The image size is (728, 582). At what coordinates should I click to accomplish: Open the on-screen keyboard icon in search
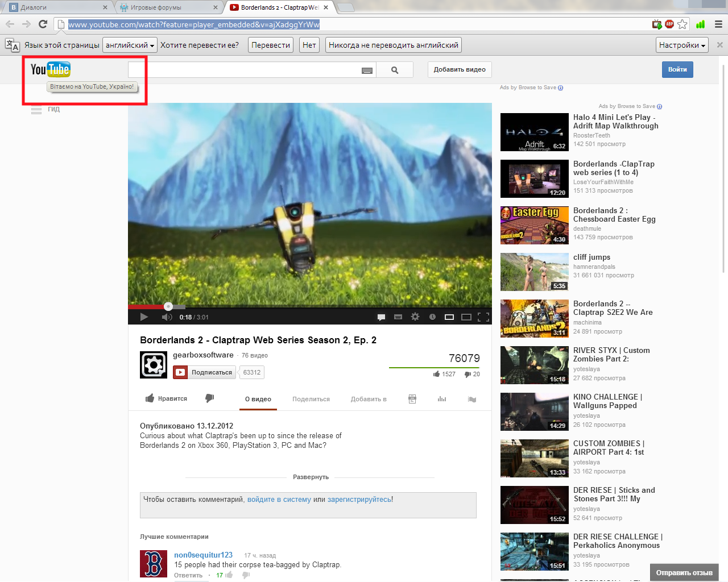coord(367,70)
